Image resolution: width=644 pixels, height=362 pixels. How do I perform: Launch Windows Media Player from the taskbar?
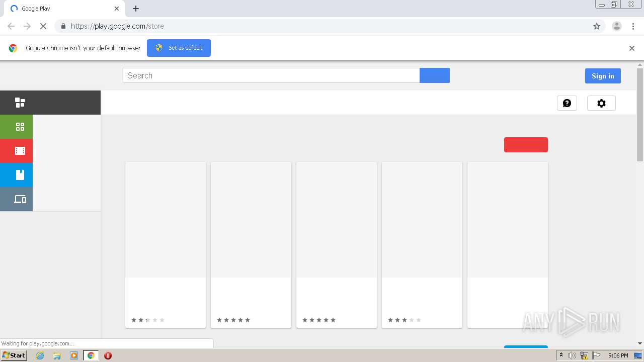[x=74, y=355]
